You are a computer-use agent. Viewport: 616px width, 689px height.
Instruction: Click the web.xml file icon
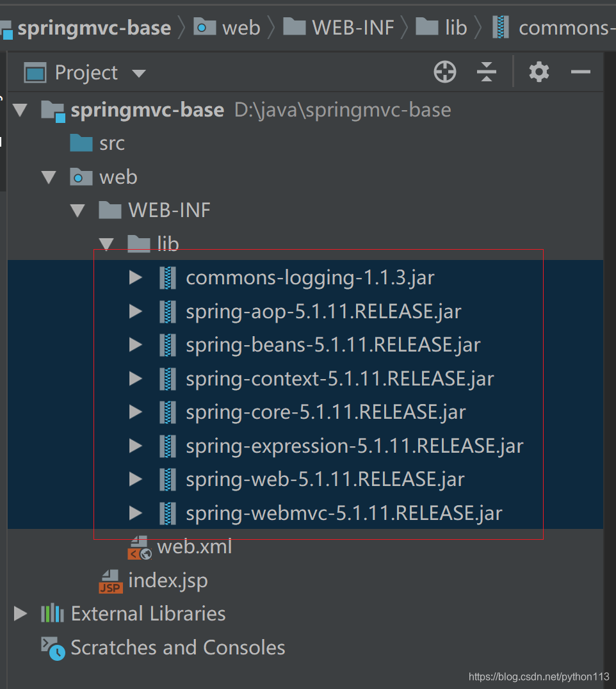[140, 547]
